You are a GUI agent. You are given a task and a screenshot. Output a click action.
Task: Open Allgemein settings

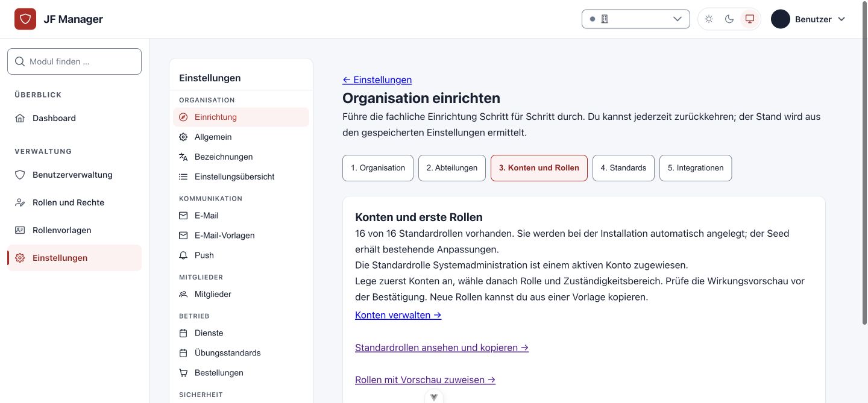tap(241, 137)
